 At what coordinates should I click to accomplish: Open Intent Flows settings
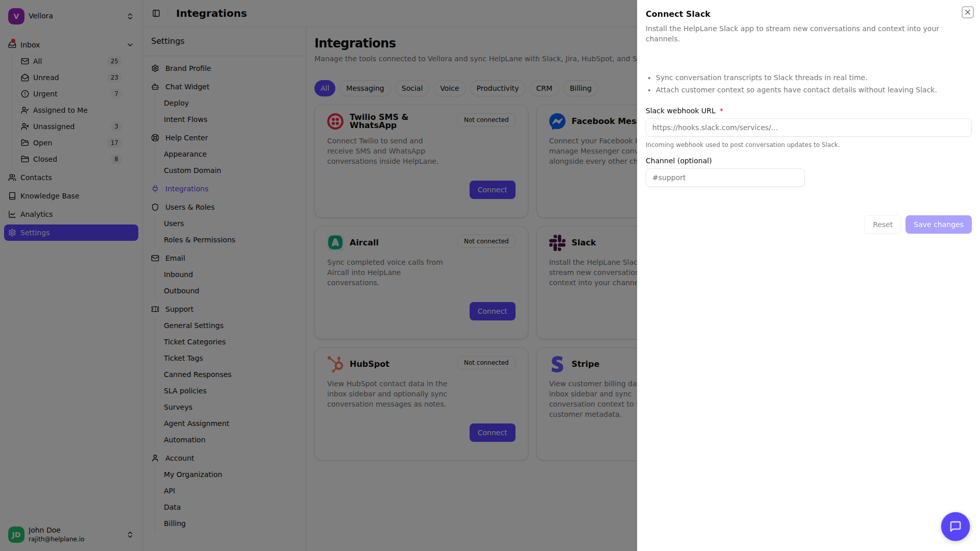pyautogui.click(x=185, y=119)
